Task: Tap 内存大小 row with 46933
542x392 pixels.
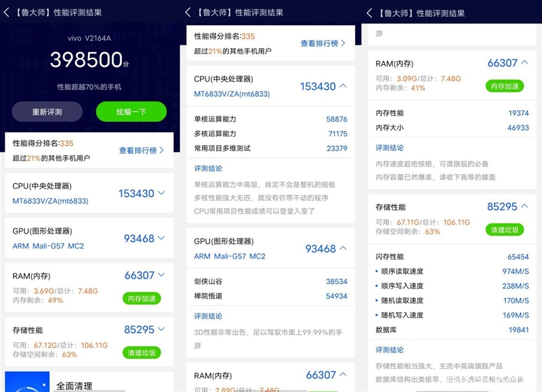Action: (x=452, y=127)
